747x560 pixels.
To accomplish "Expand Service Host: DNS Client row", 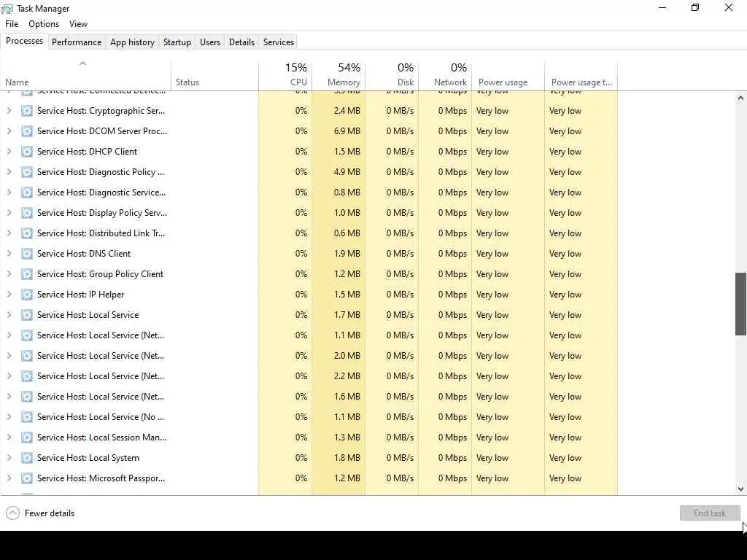I will coord(9,253).
